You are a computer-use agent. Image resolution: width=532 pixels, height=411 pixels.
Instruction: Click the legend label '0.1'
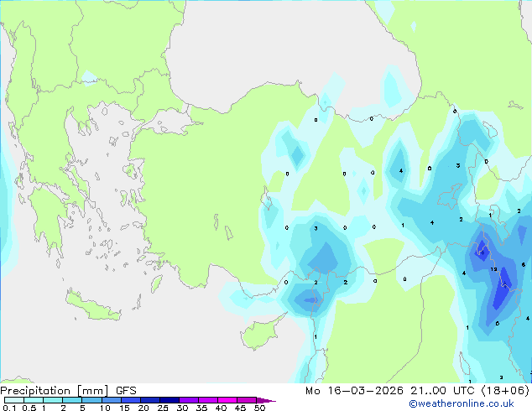(x=9, y=408)
